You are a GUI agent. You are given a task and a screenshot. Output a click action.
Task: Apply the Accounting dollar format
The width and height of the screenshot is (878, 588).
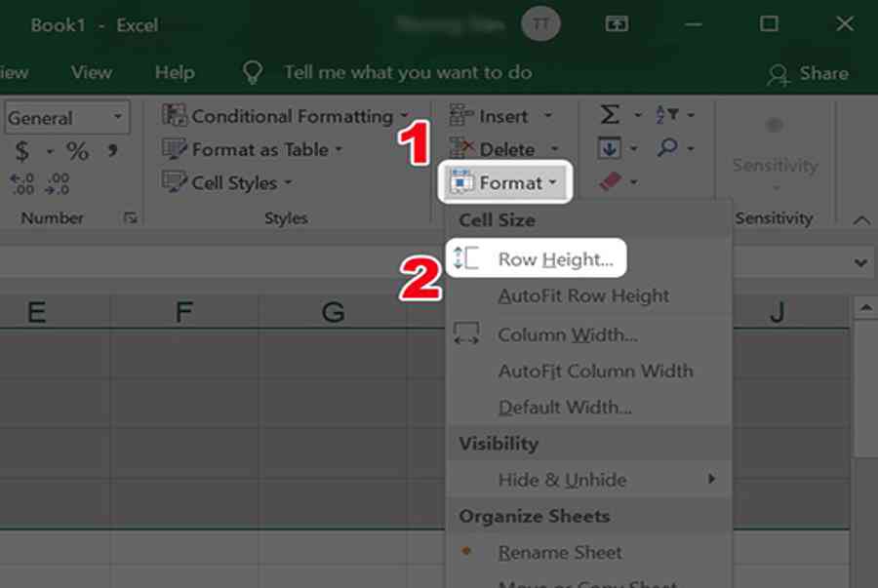(21, 151)
